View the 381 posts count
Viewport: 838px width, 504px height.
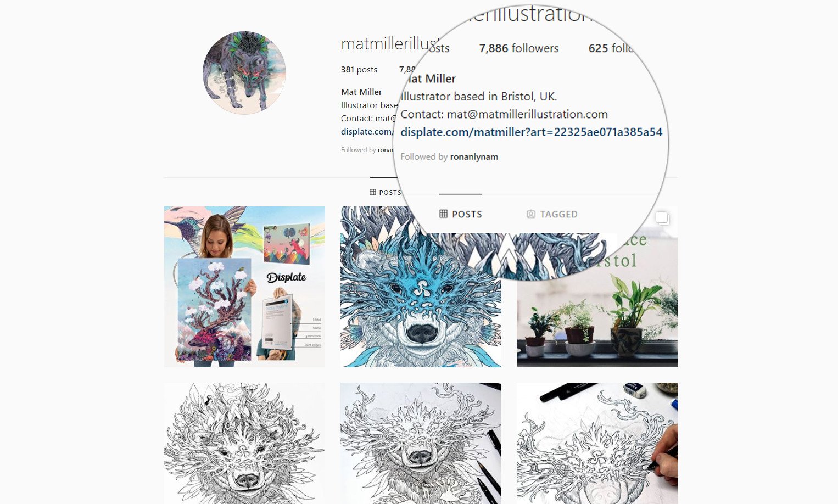(x=359, y=70)
